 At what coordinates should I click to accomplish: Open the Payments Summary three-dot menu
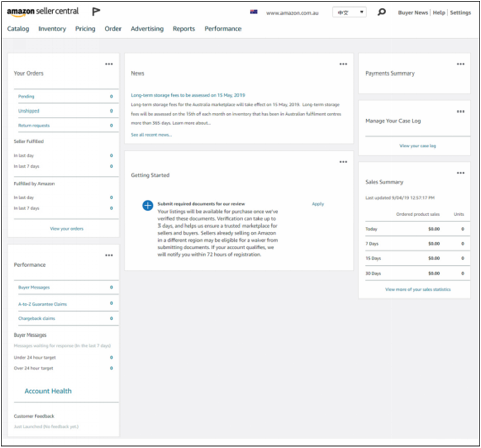tap(460, 64)
